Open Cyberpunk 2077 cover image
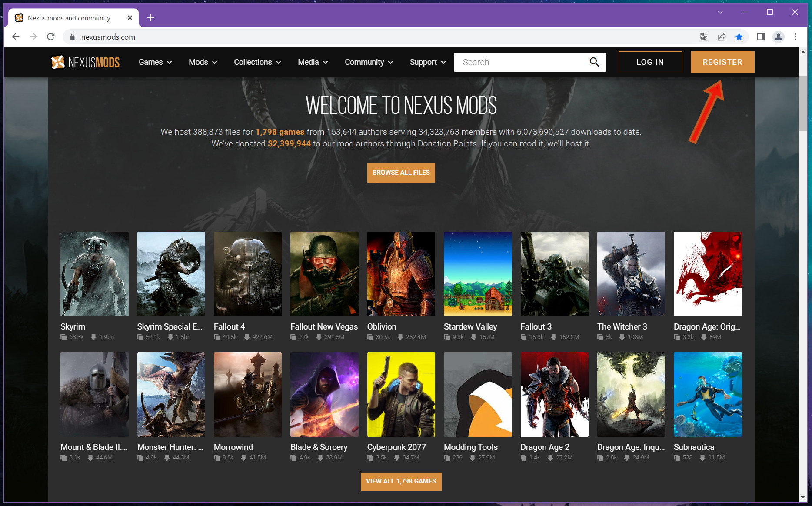The width and height of the screenshot is (812, 506). [x=401, y=394]
